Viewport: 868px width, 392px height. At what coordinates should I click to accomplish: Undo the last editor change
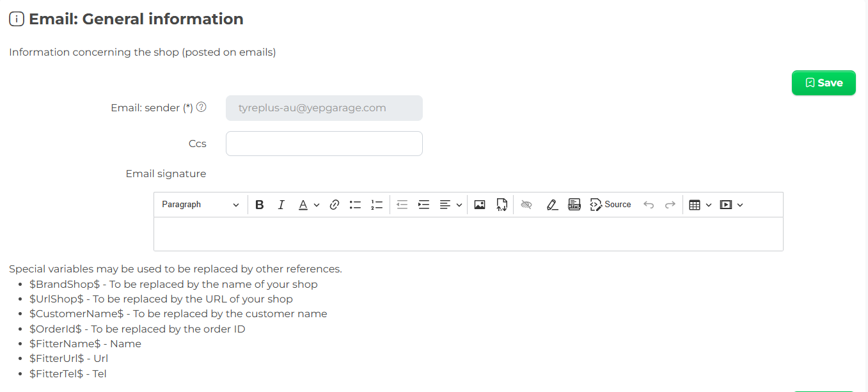(649, 205)
